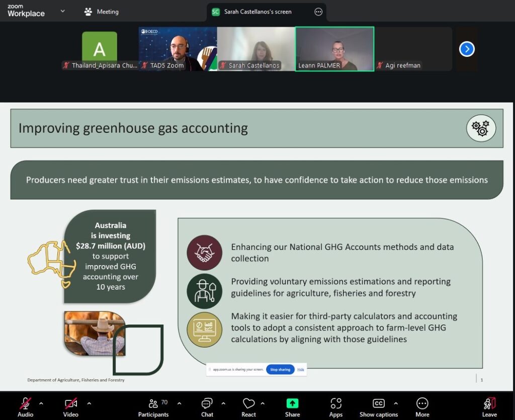
Task: Open the More options icon
Action: tap(422, 404)
